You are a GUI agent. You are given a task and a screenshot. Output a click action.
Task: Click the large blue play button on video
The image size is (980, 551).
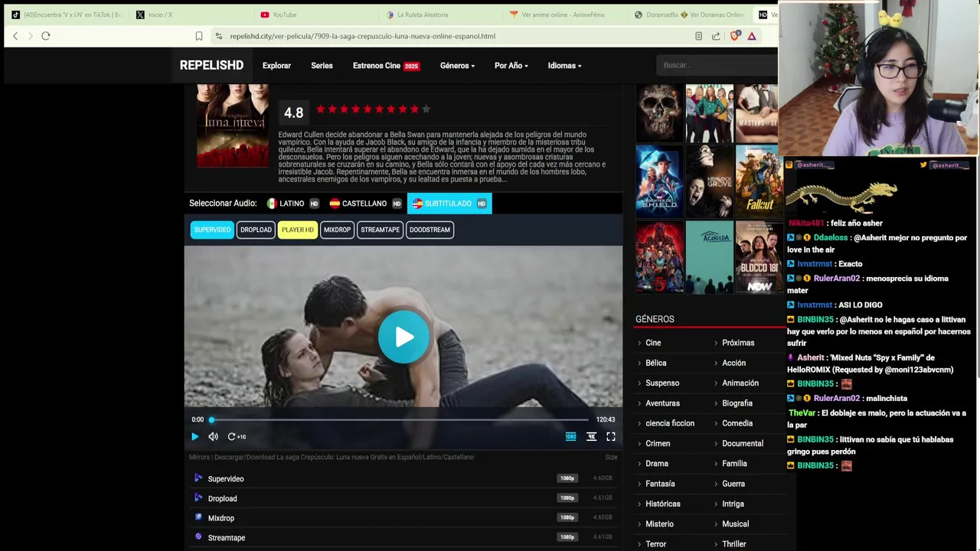coord(403,337)
